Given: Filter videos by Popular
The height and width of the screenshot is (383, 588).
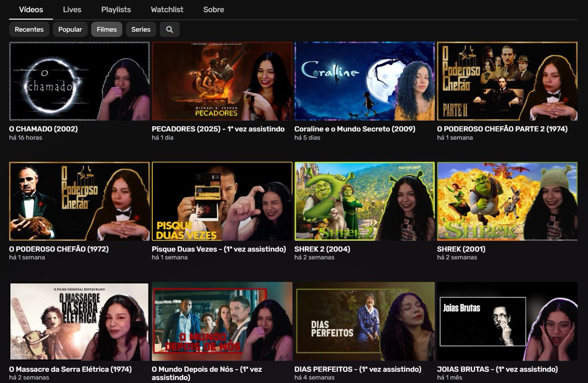Looking at the screenshot, I should pos(70,29).
